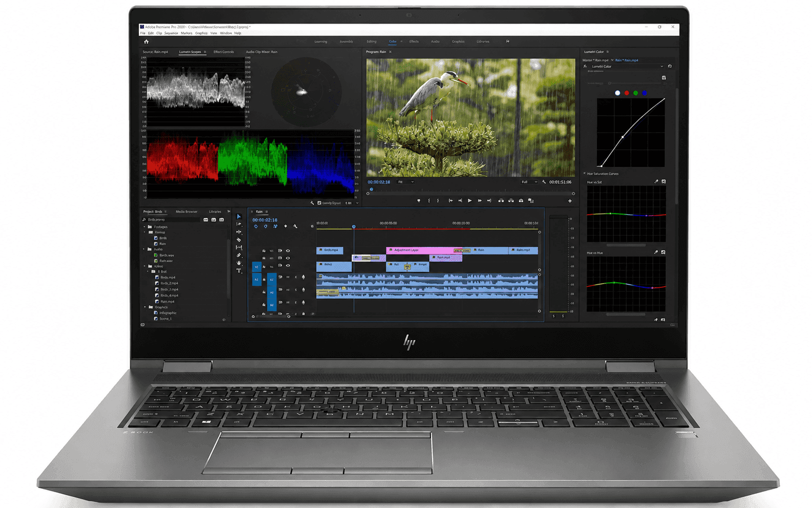Open the File menu
This screenshot has width=812, height=508.
[143, 33]
